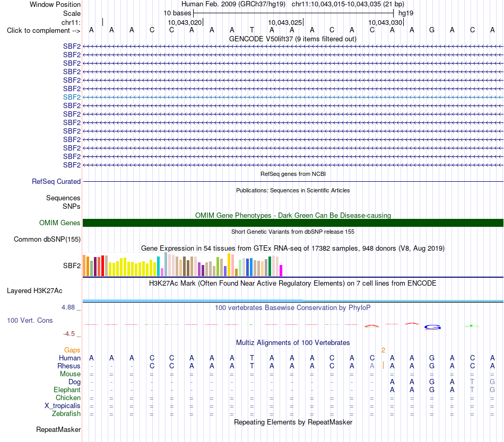Screen dimensions: 504x442
Task: Click the Window Position label
Action: point(55,4)
